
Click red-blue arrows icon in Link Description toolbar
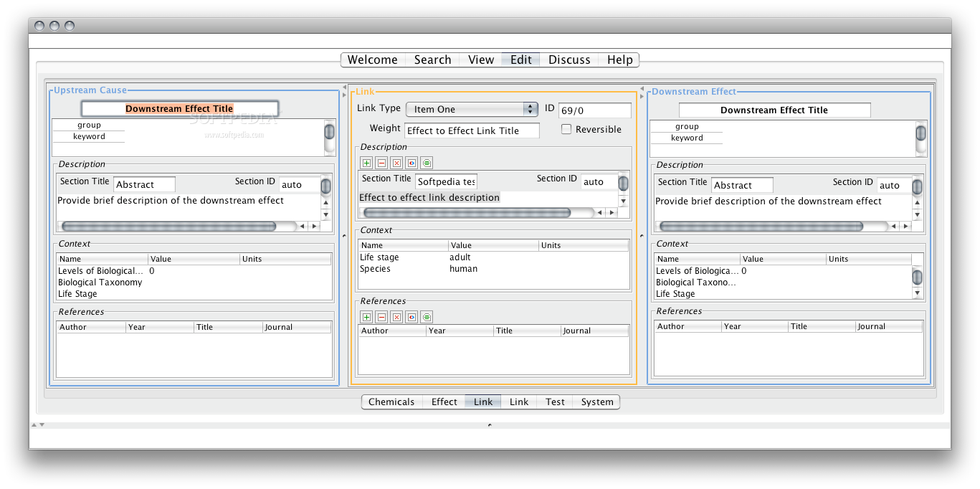[411, 163]
